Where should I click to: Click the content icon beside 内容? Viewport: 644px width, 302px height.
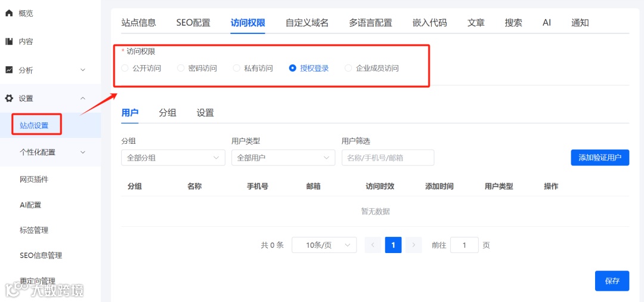(8, 42)
